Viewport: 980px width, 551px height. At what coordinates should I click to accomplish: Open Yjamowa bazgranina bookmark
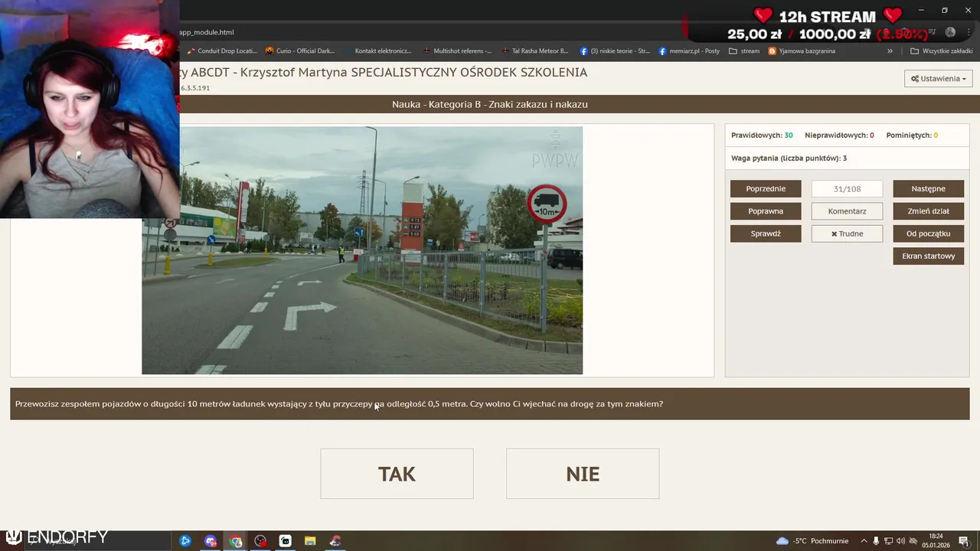coord(802,51)
